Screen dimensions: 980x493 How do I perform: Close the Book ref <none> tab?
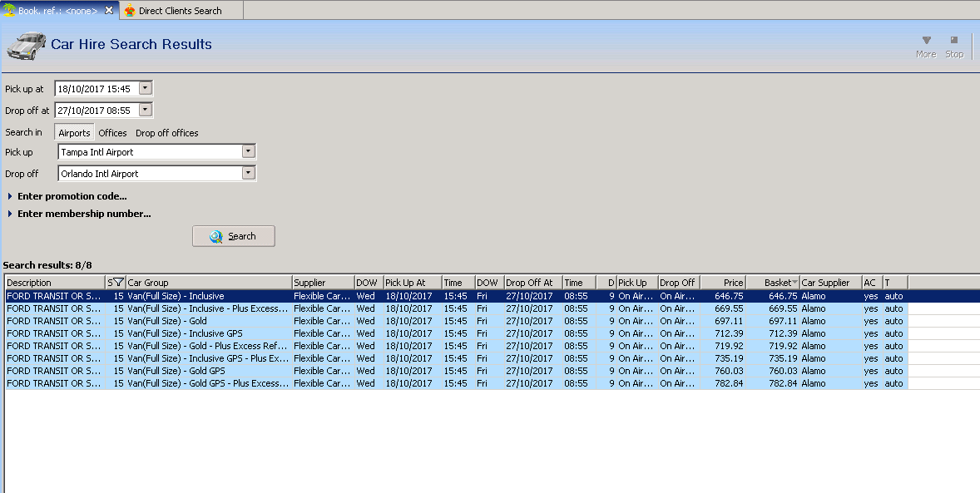pyautogui.click(x=109, y=10)
